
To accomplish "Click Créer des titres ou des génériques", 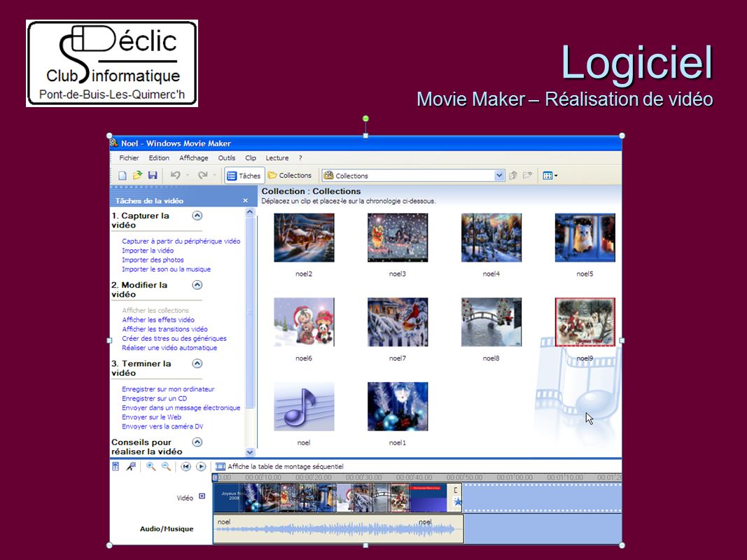I will pos(174,339).
